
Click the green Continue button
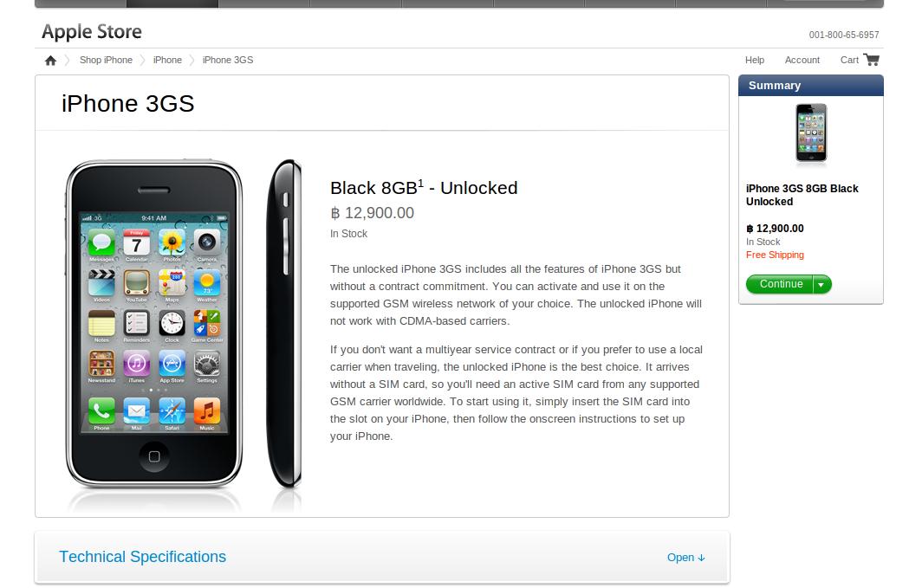pos(780,284)
